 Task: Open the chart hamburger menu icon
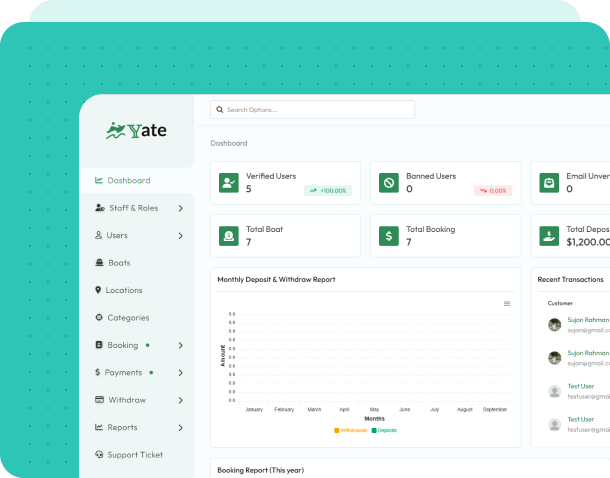click(507, 303)
